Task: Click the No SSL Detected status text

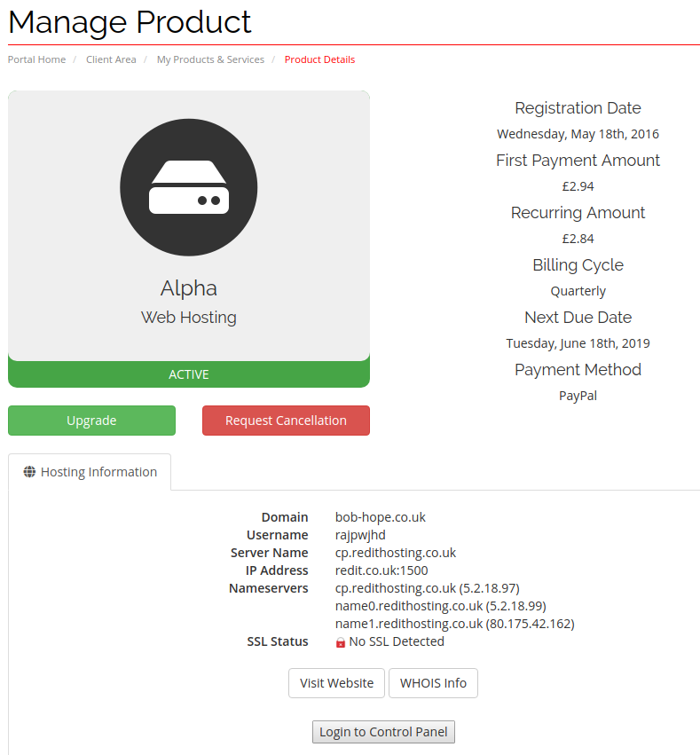Action: pos(397,641)
